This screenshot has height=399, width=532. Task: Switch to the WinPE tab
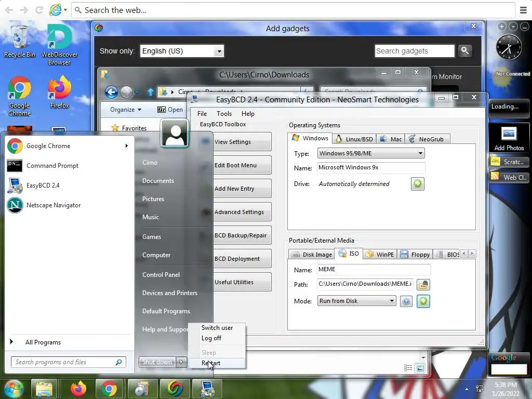click(x=380, y=254)
